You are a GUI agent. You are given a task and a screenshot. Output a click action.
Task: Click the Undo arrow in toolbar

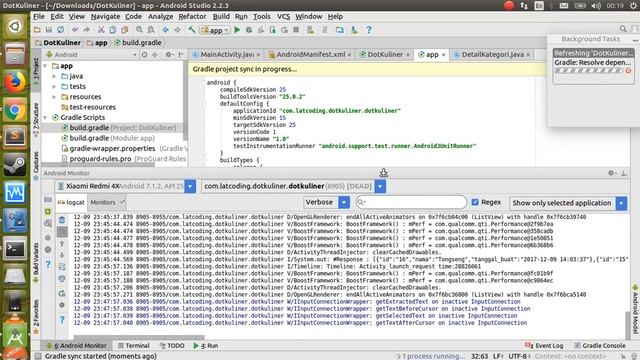pos(75,30)
